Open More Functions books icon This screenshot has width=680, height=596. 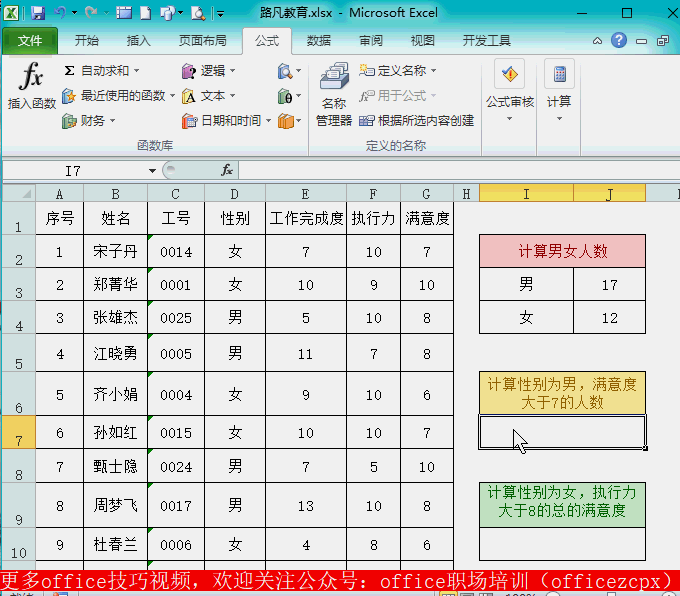[286, 121]
